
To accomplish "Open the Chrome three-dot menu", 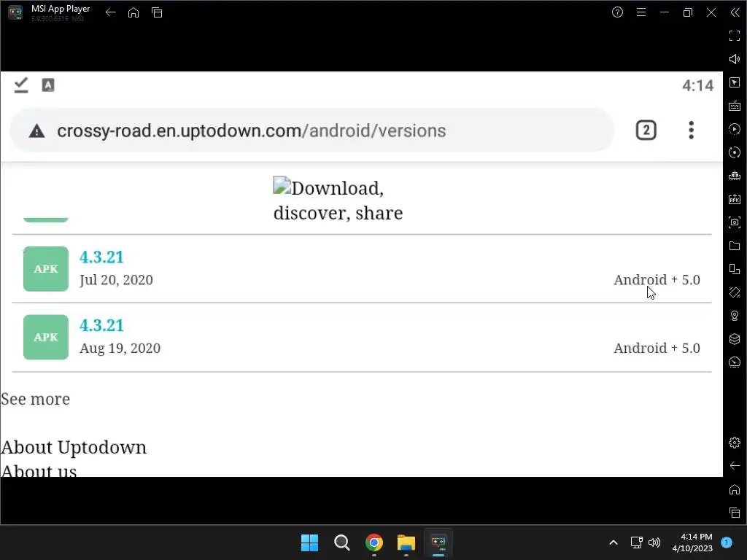I will pyautogui.click(x=692, y=130).
